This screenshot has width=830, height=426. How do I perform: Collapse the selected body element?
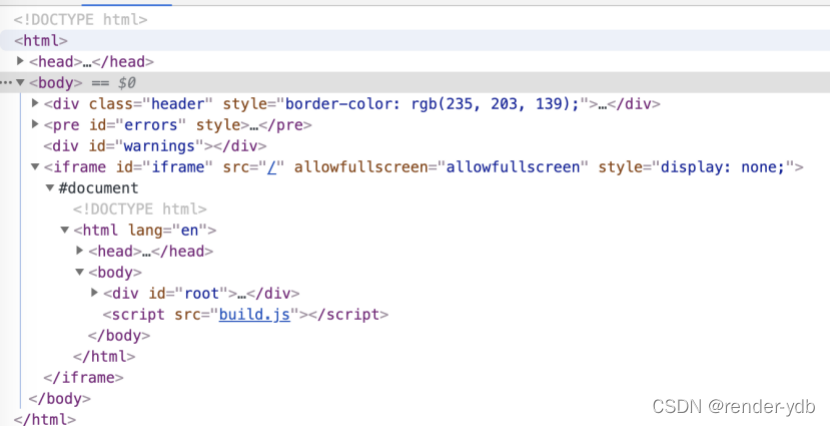[x=20, y=83]
